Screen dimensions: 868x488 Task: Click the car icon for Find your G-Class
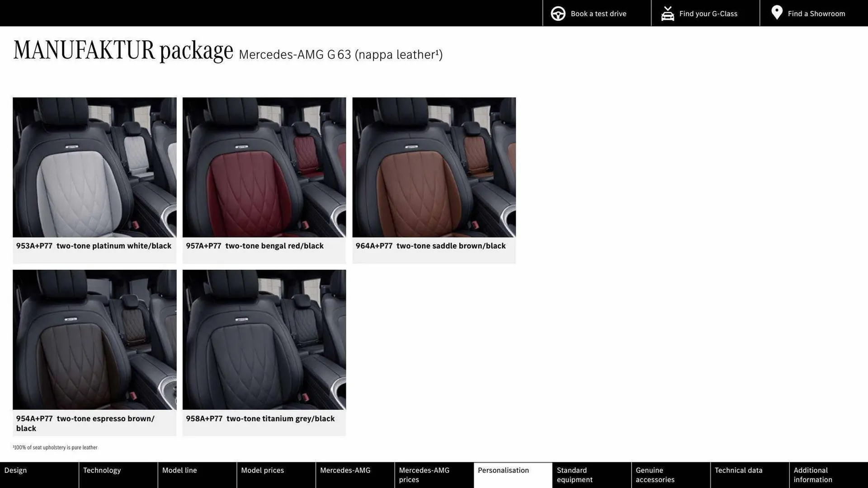(x=667, y=14)
